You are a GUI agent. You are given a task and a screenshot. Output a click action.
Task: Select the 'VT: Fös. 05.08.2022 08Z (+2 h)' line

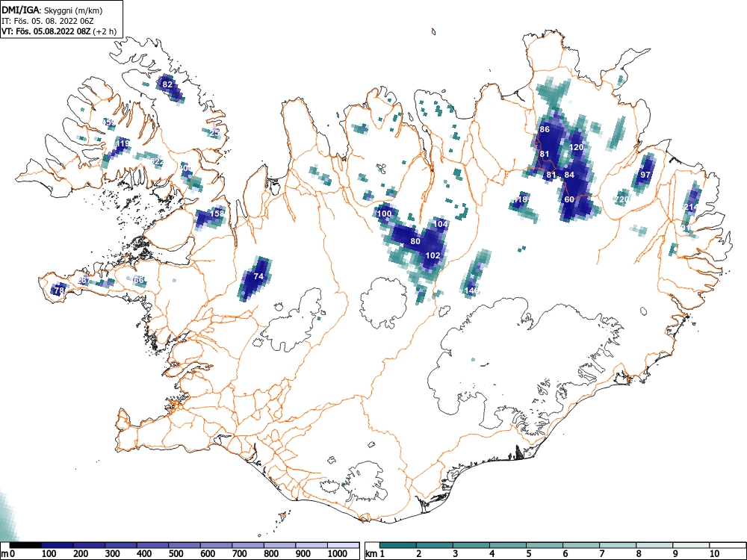[x=59, y=31]
